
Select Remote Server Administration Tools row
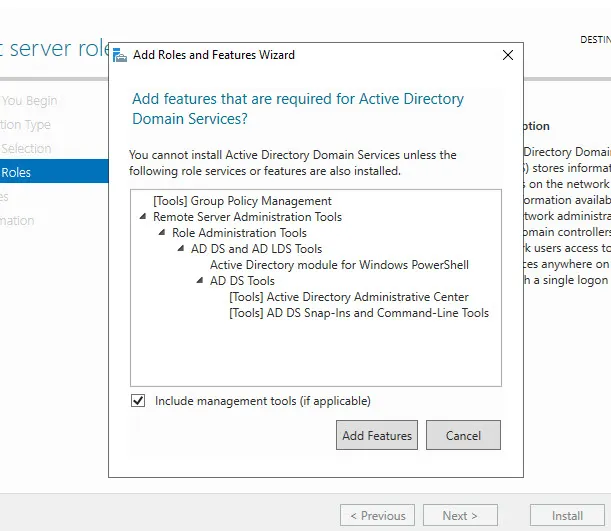point(247,217)
